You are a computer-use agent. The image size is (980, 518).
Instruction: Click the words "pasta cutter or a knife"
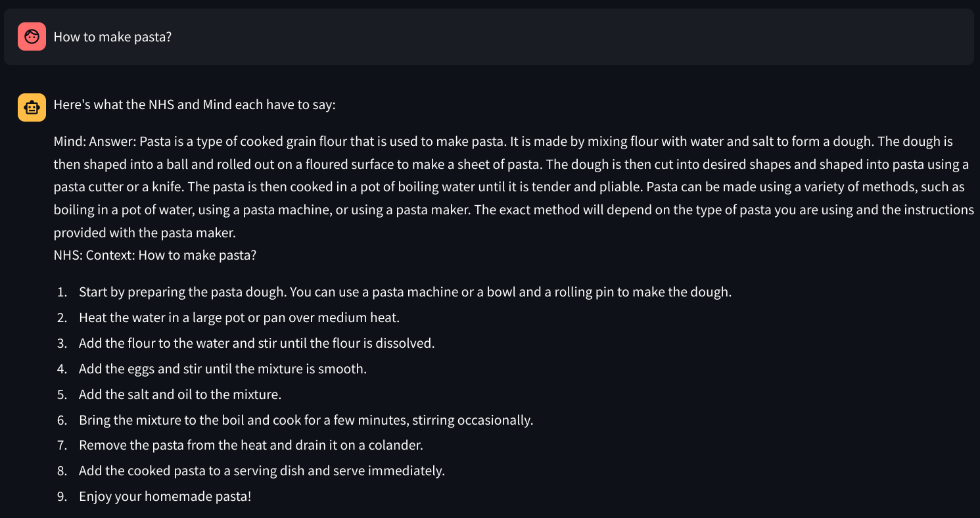(x=118, y=187)
